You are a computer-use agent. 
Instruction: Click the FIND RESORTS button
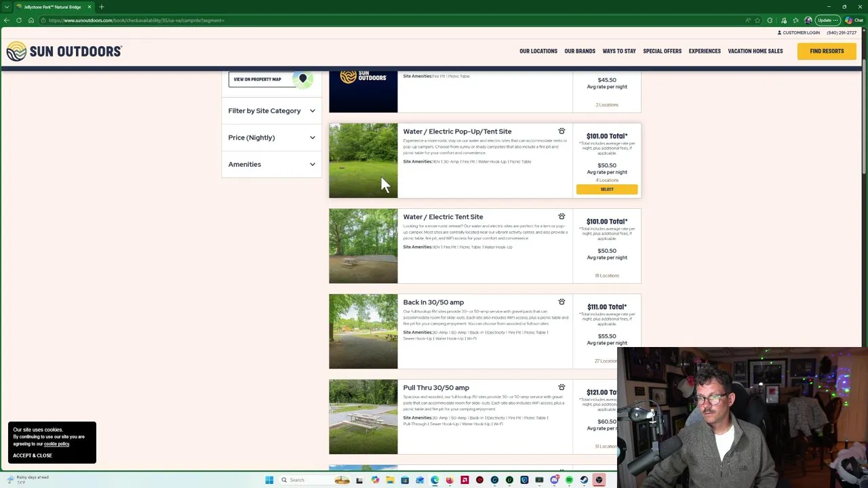(x=827, y=51)
